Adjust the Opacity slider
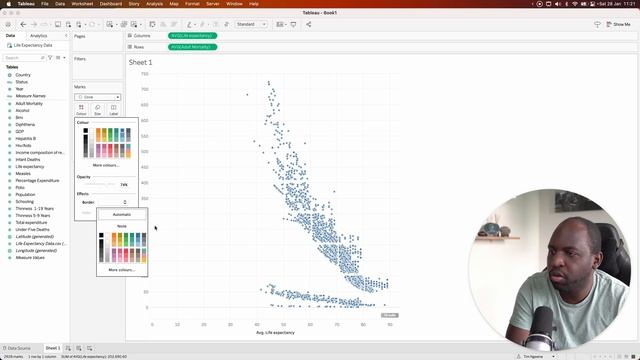Image resolution: width=640 pixels, height=360 pixels. pos(100,184)
